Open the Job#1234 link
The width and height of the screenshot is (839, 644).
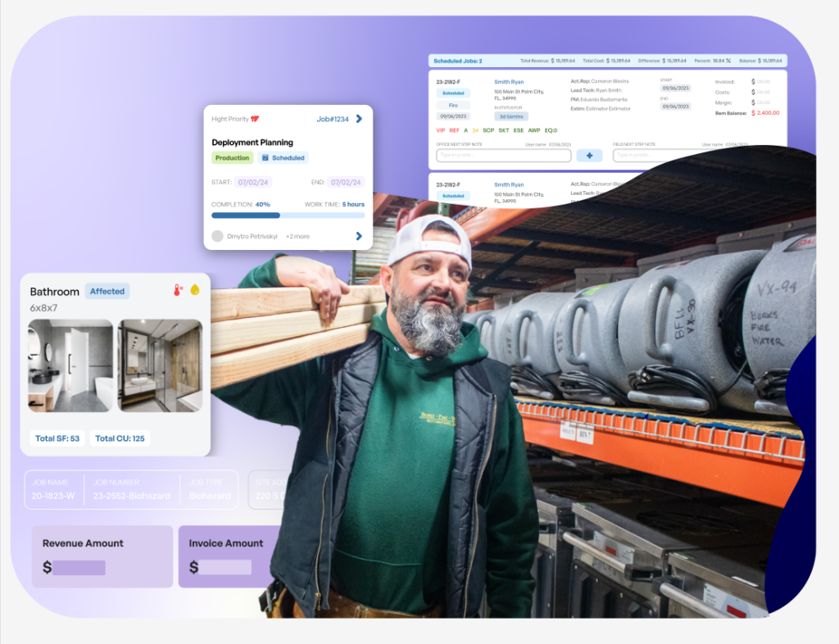(333, 119)
